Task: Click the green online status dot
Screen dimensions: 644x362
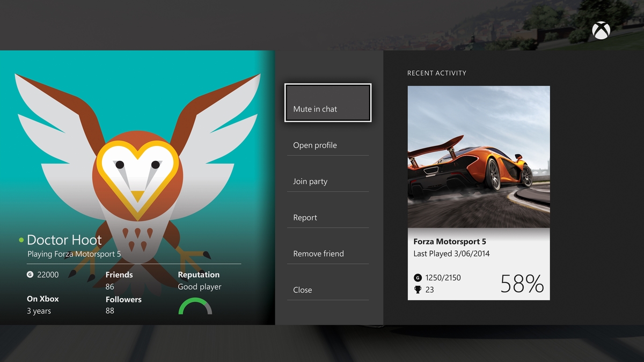Action: pyautogui.click(x=21, y=240)
